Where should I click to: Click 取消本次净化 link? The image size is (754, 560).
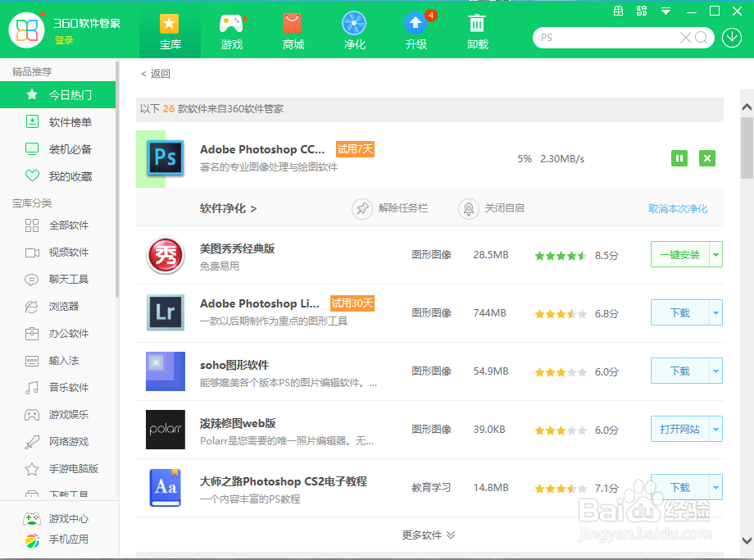tap(678, 209)
